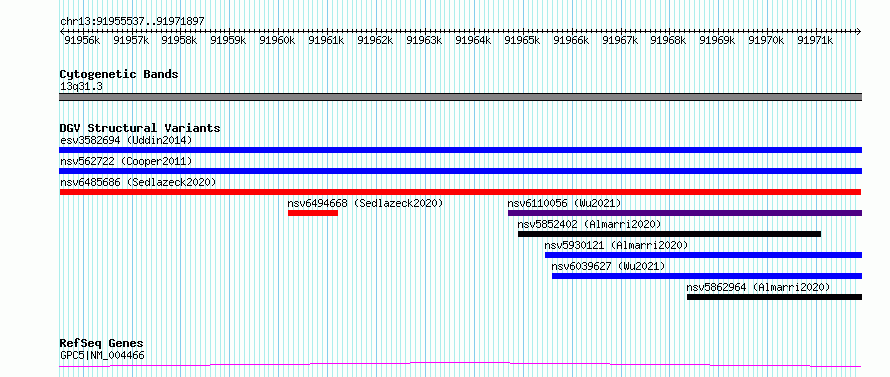The width and height of the screenshot is (890, 377).
Task: Select the blue bar for nsv6039627
Action: click(707, 276)
